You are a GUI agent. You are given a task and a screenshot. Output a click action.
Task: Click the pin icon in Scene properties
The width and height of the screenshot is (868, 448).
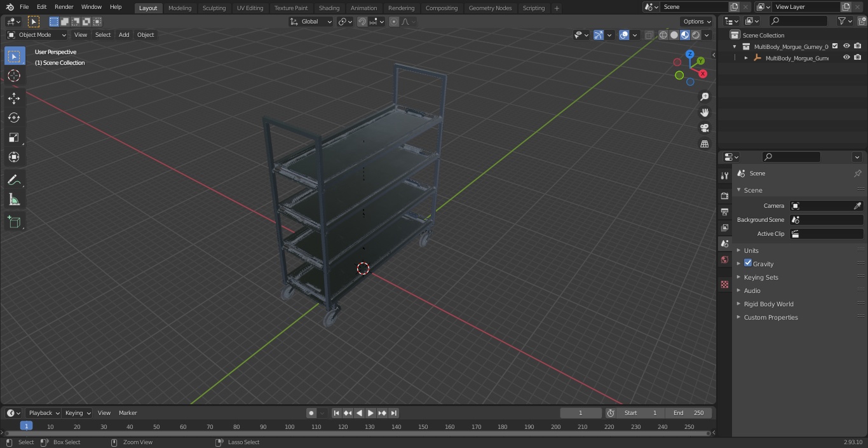[857, 173]
